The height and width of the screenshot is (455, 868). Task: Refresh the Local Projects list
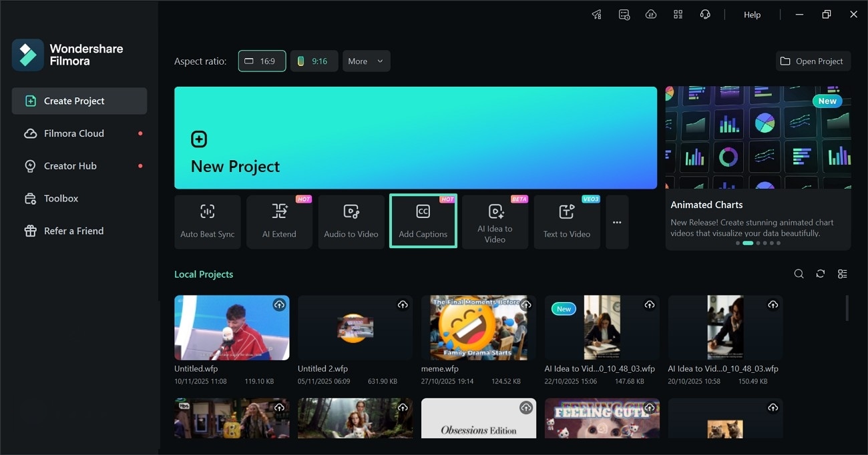820,274
